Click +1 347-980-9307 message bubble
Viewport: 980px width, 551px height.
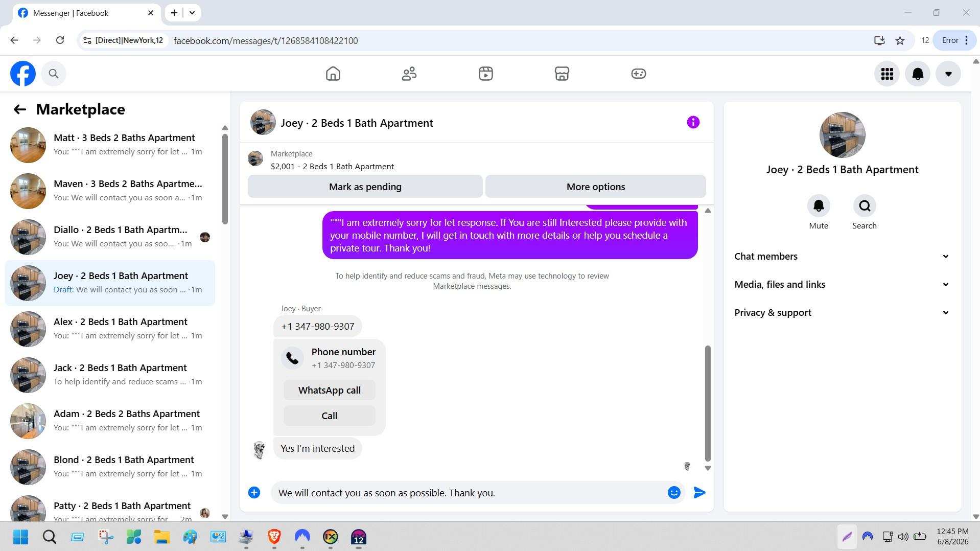[318, 326]
